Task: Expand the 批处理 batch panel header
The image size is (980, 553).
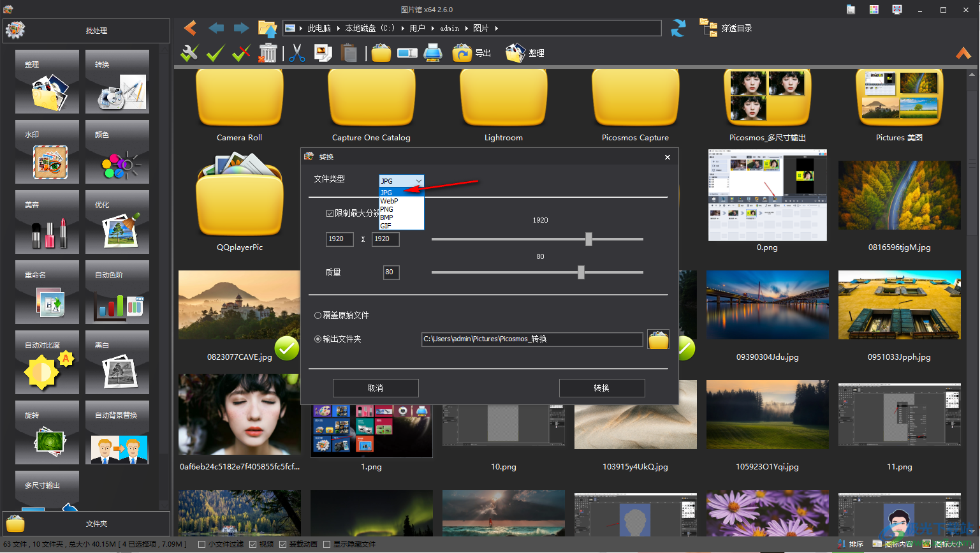Action: 87,31
